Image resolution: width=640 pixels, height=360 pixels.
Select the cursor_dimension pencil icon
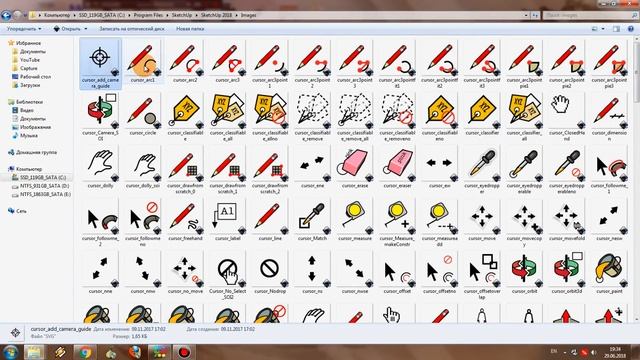(x=609, y=111)
